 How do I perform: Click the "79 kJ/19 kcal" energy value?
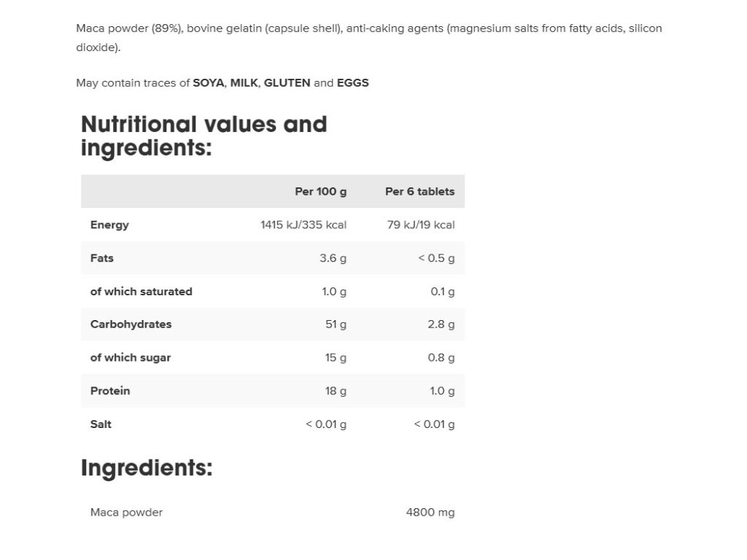point(421,225)
